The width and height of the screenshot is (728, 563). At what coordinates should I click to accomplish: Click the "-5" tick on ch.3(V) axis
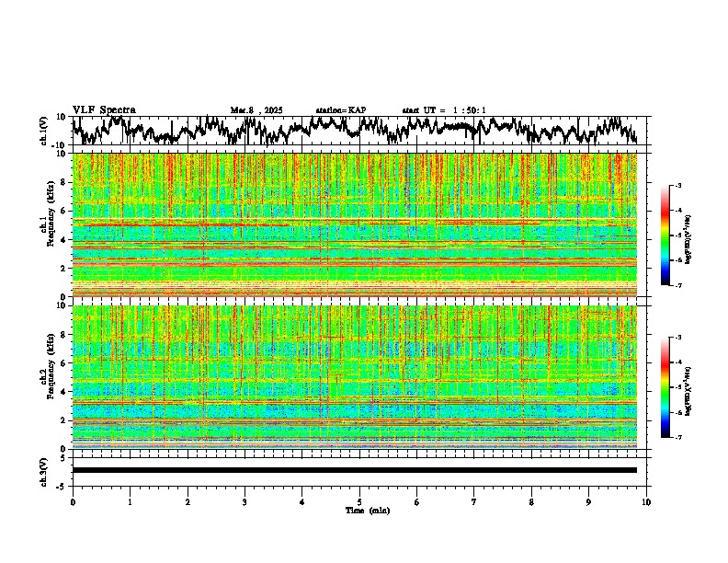[x=62, y=487]
